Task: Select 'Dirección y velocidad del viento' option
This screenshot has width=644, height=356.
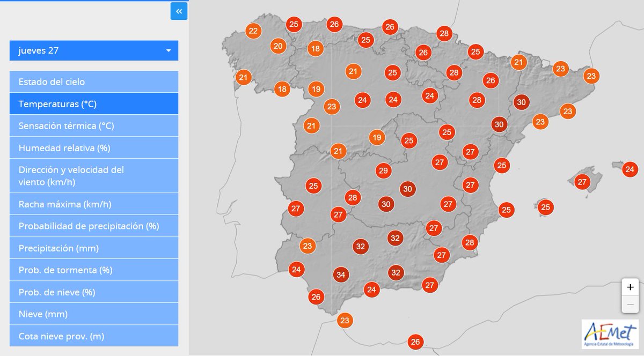Action: [x=94, y=176]
